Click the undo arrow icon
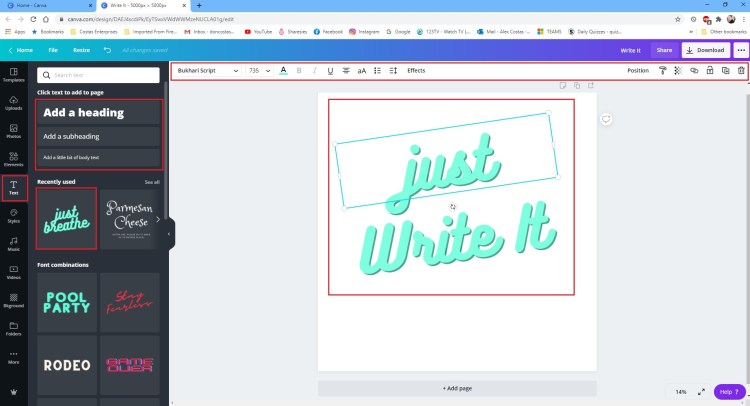This screenshot has width=750, height=406. [108, 49]
